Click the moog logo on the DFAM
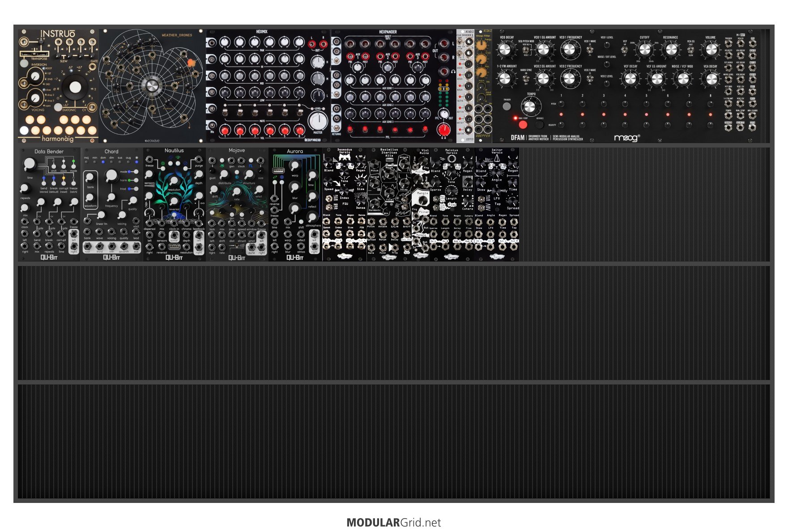The image size is (788, 532). pyautogui.click(x=628, y=138)
